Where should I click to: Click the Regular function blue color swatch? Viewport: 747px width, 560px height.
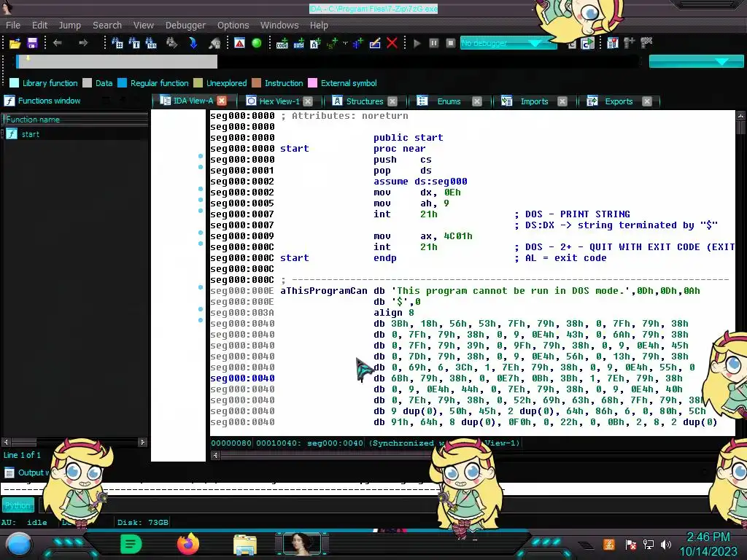pos(122,83)
